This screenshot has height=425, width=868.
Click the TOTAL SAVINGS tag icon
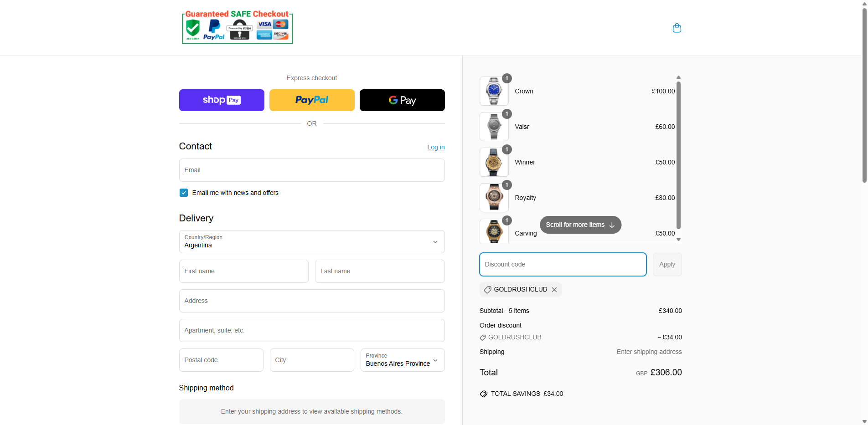pyautogui.click(x=484, y=394)
